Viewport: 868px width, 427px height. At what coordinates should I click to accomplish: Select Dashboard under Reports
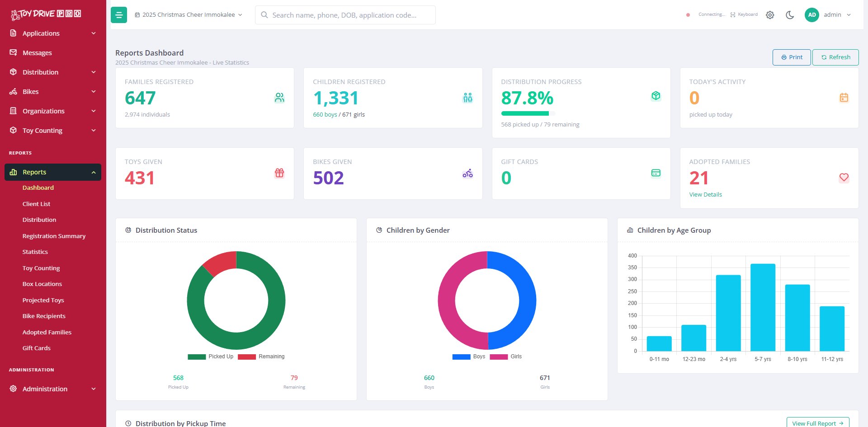click(x=38, y=188)
